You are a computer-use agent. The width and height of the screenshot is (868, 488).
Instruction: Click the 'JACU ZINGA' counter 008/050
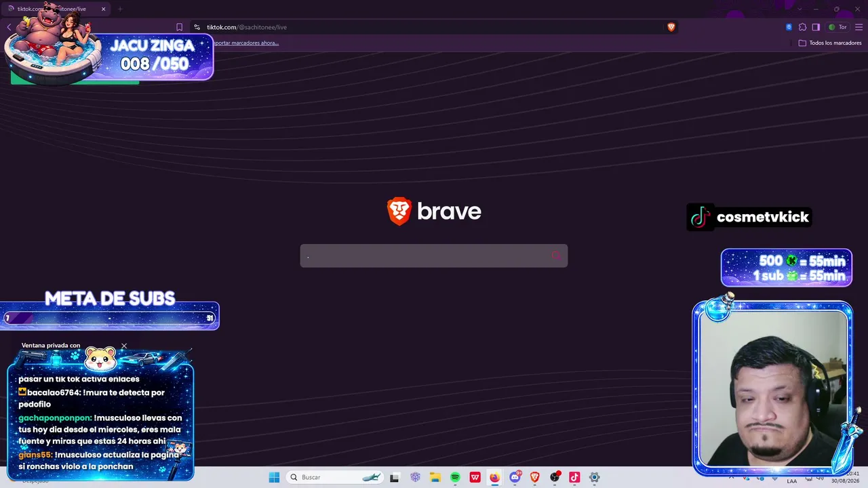tap(154, 64)
